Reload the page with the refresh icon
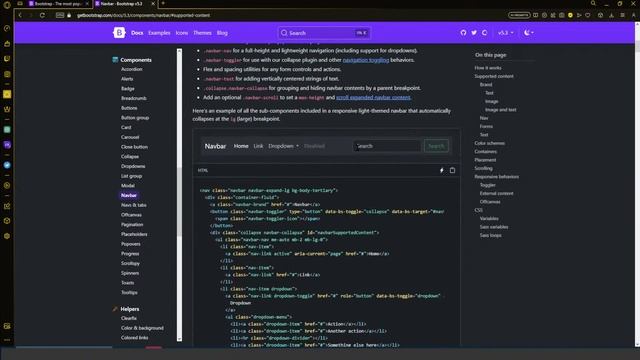Screen dimensions: 640x360 42,15
